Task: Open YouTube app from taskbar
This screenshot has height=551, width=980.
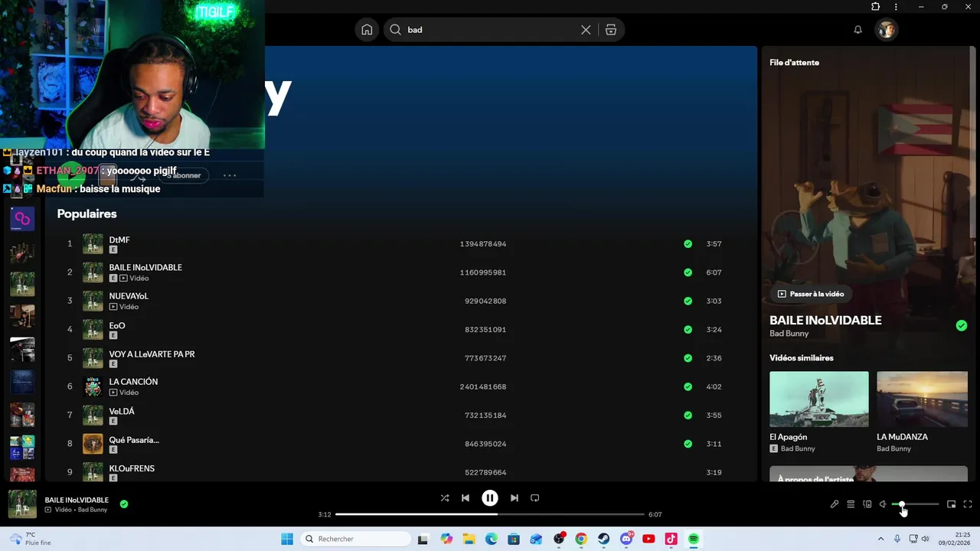Action: [648, 539]
